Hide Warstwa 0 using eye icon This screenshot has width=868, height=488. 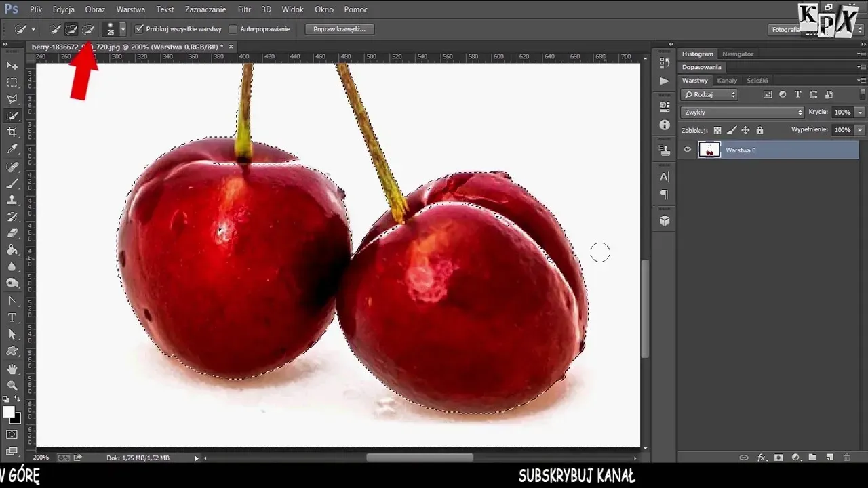[688, 150]
